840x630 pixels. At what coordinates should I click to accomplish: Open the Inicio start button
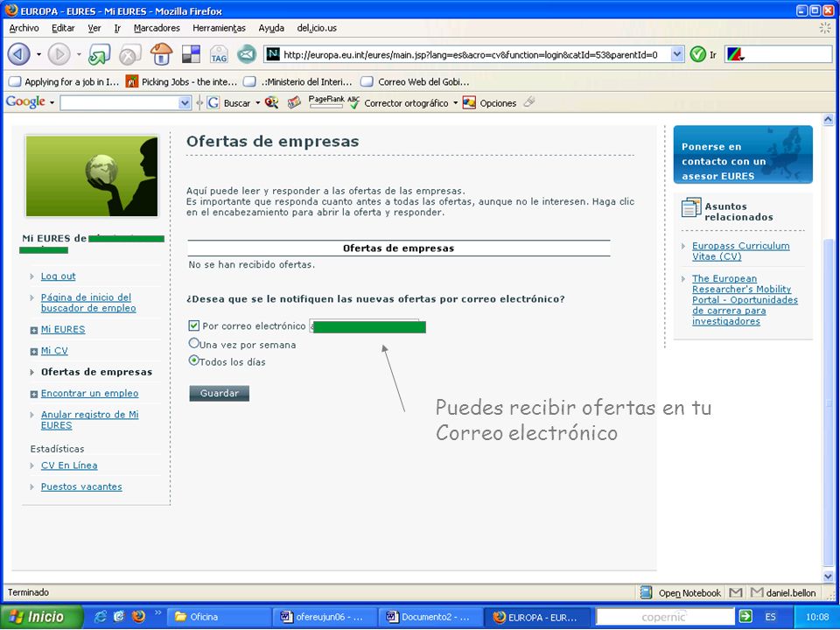coord(42,617)
